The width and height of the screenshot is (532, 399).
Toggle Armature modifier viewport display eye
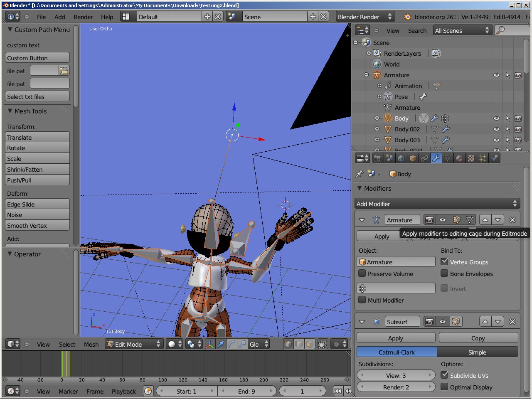coord(443,220)
